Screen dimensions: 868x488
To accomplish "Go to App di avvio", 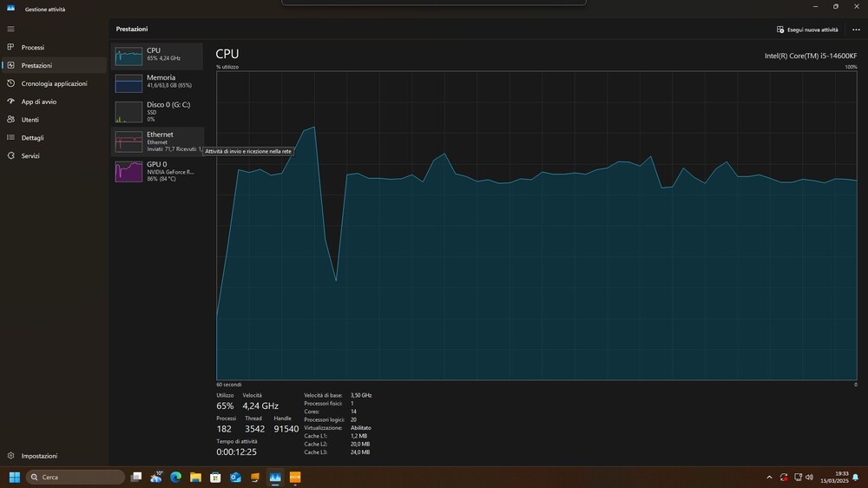I will [x=54, y=102].
